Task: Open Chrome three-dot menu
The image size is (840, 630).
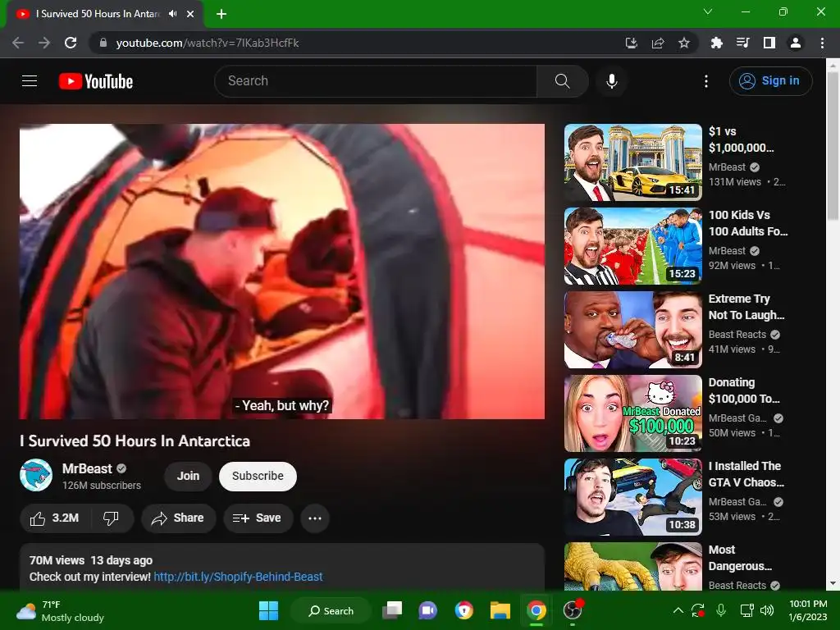Action: coord(822,43)
